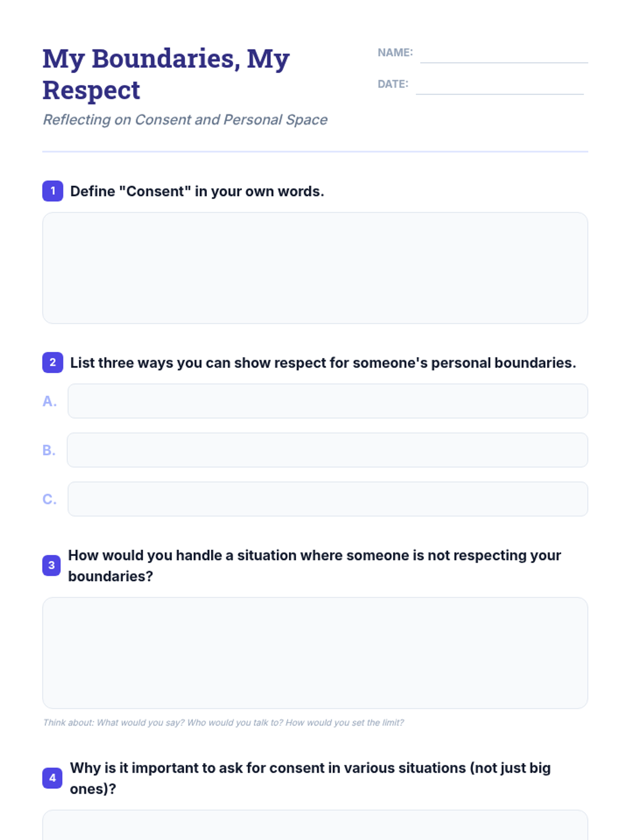The image size is (630, 840).
Task: Click the question text 'Define Consent in your own words'
Action: [x=197, y=191]
